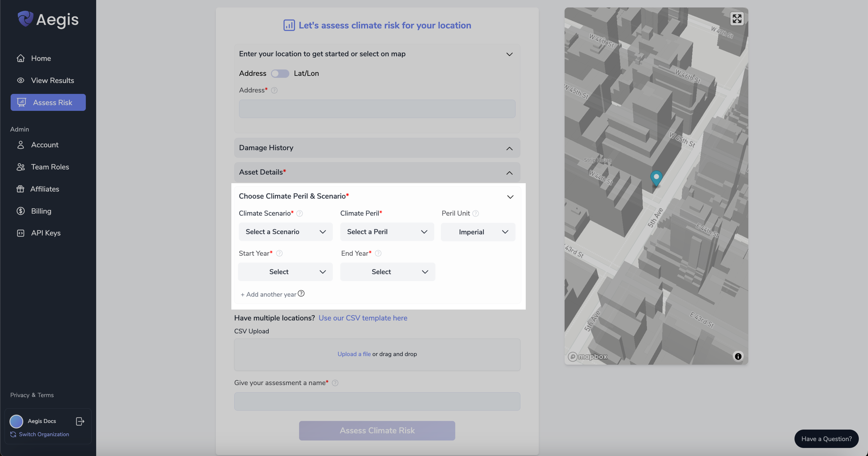Go to Home in the sidebar
Screen dimensions: 868x456
point(41,58)
